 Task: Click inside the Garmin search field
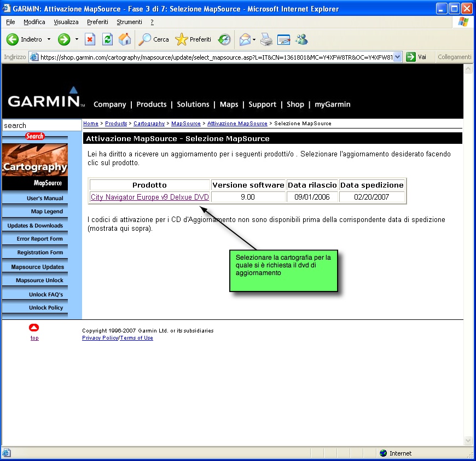tap(42, 126)
